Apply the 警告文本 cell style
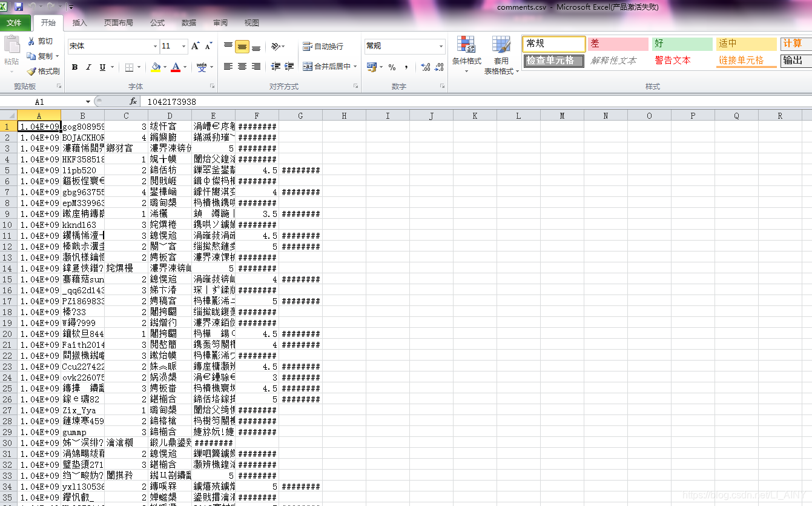Screen dimensions: 812x506 point(682,61)
